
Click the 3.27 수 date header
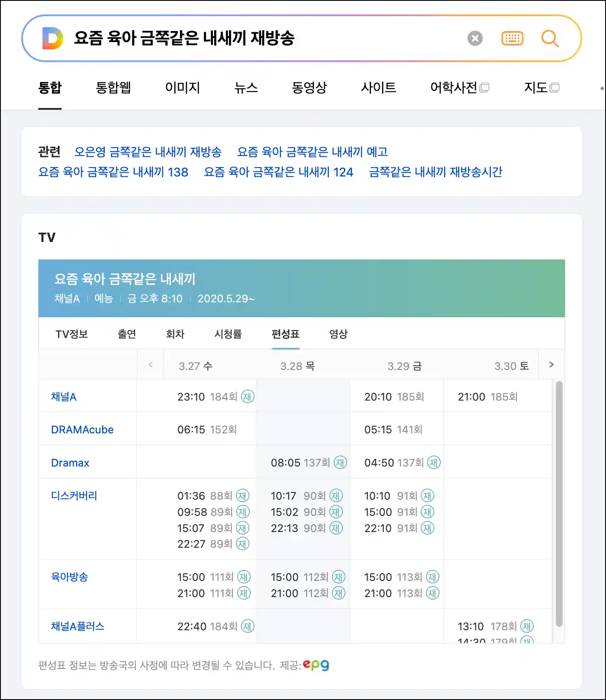(195, 366)
